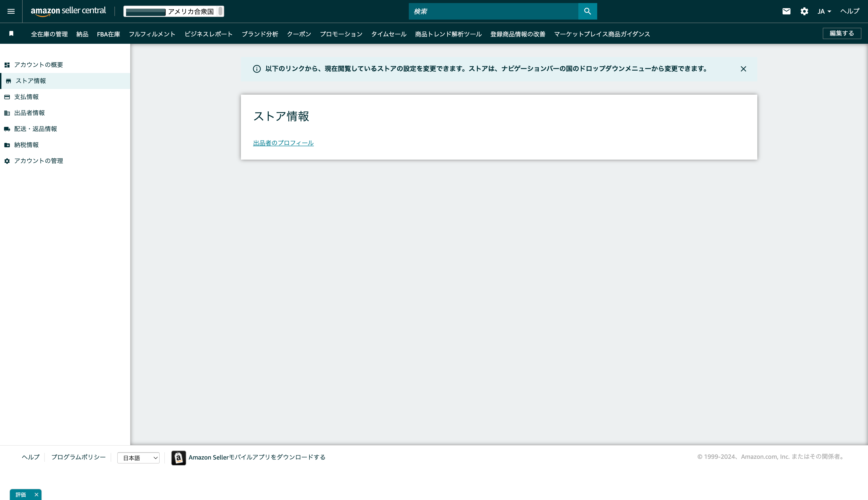Open タイムセール menu item
Viewport: 868px width, 500px height.
389,34
